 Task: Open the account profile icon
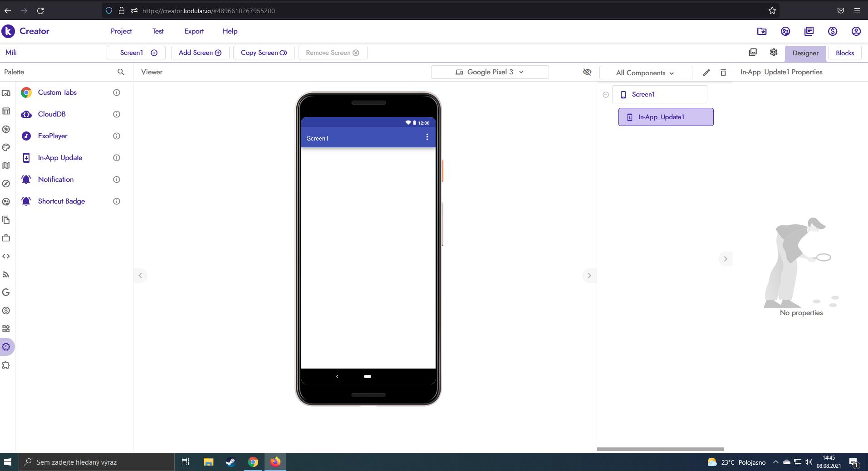(856, 31)
